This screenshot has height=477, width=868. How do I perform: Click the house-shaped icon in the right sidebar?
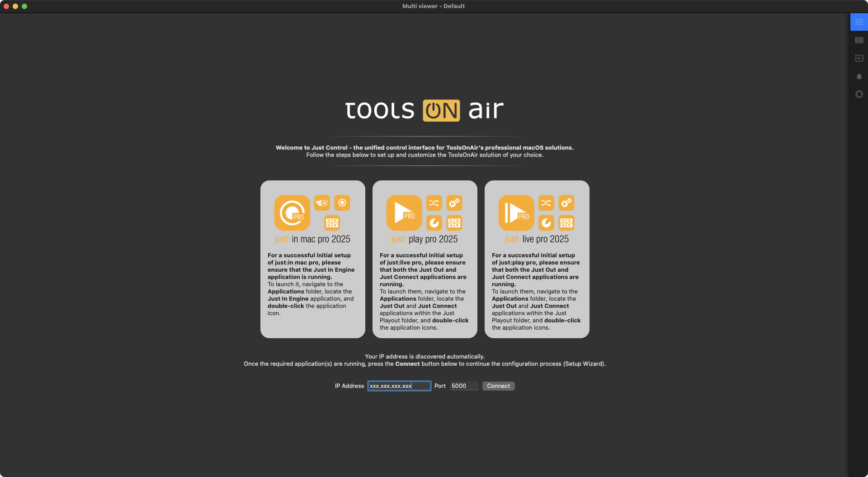click(859, 76)
